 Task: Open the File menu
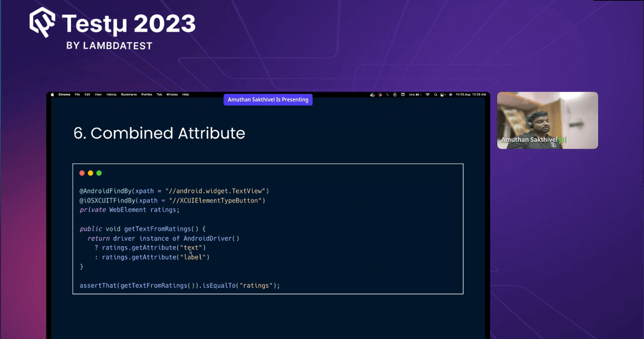coord(77,95)
